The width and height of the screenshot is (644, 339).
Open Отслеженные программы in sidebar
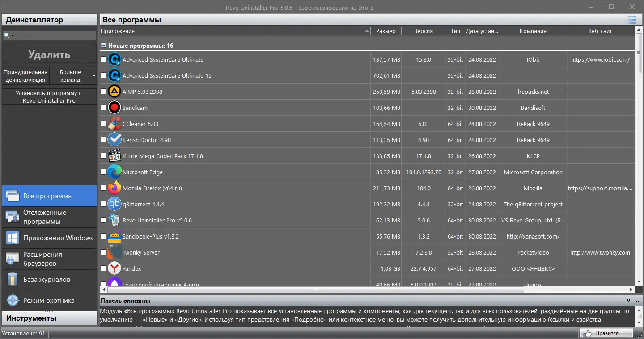(x=49, y=217)
